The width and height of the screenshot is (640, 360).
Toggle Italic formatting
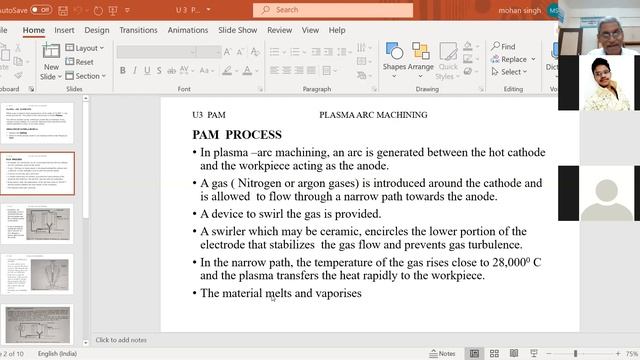(135, 71)
